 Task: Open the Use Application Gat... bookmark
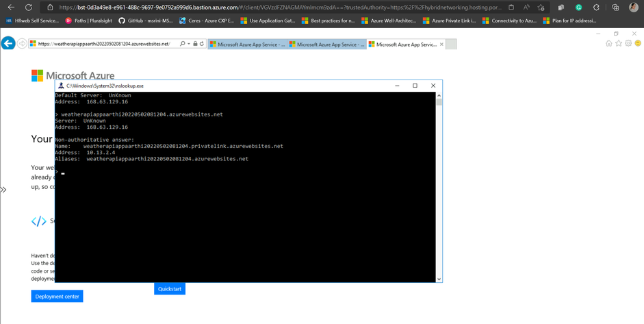(268, 21)
